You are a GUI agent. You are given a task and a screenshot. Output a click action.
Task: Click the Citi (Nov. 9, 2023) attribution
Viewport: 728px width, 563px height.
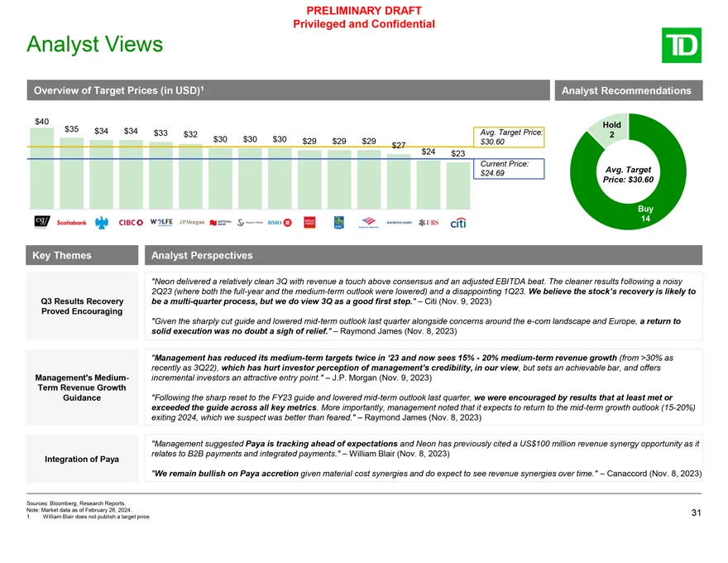(457, 301)
